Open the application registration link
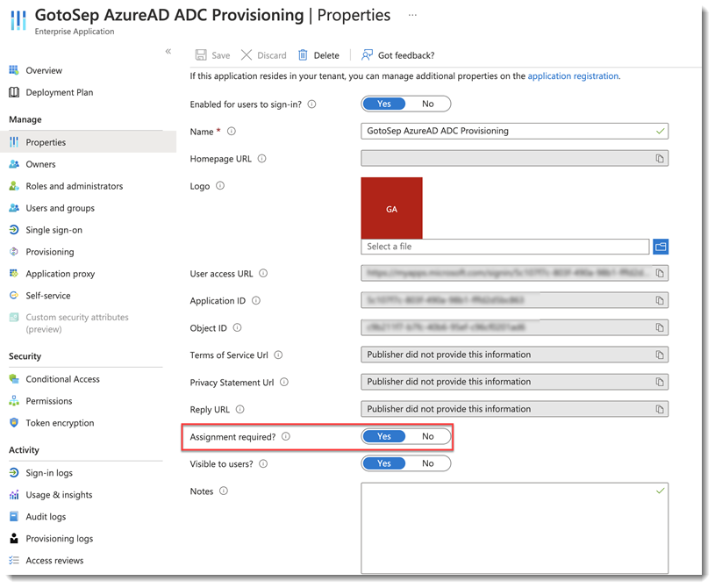The height and width of the screenshot is (588, 715). 573,76
